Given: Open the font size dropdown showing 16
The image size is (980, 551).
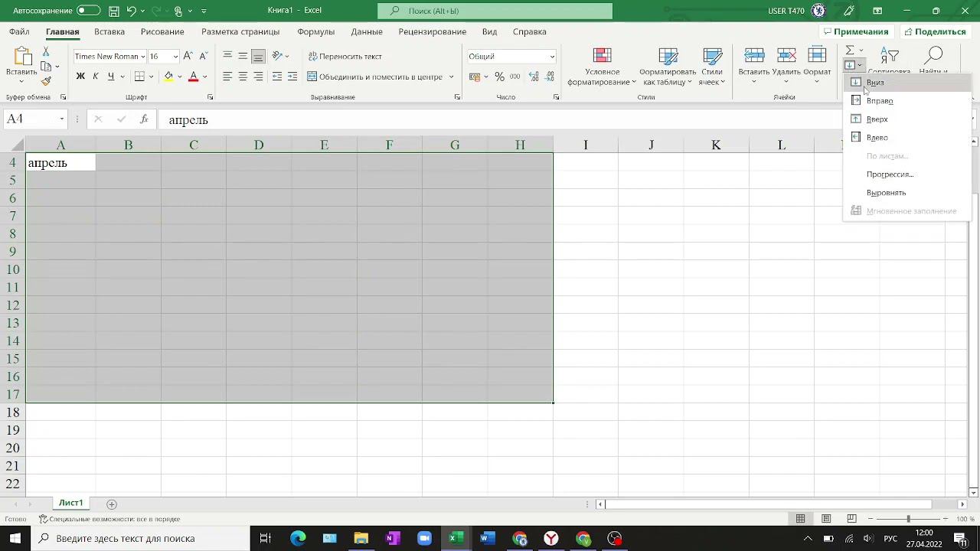Looking at the screenshot, I should pyautogui.click(x=175, y=57).
